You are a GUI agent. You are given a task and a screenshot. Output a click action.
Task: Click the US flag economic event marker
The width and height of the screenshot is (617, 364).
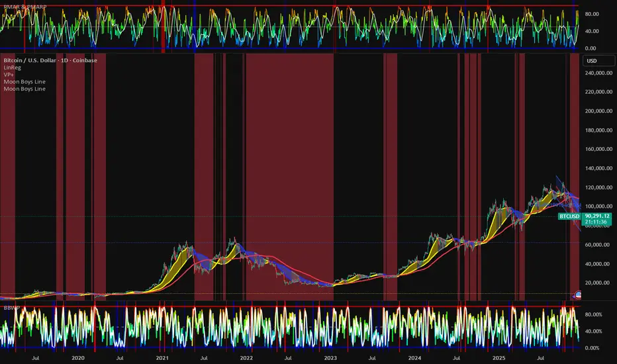(x=578, y=295)
